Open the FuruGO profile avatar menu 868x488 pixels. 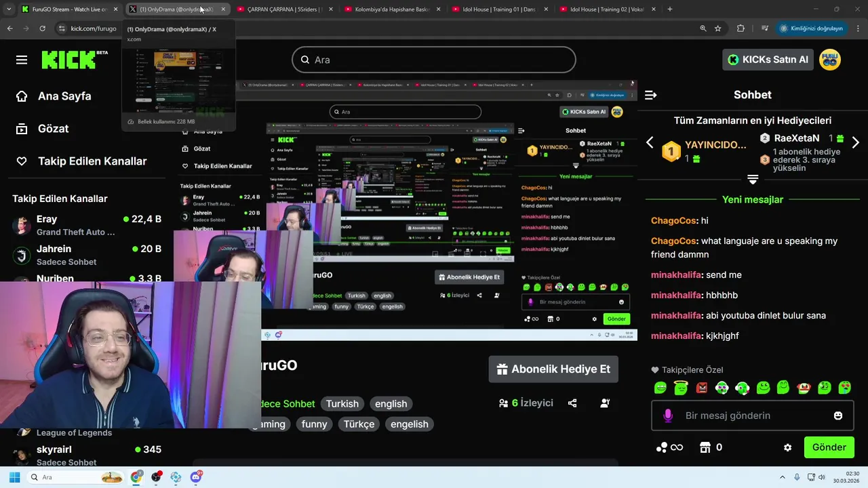[830, 60]
